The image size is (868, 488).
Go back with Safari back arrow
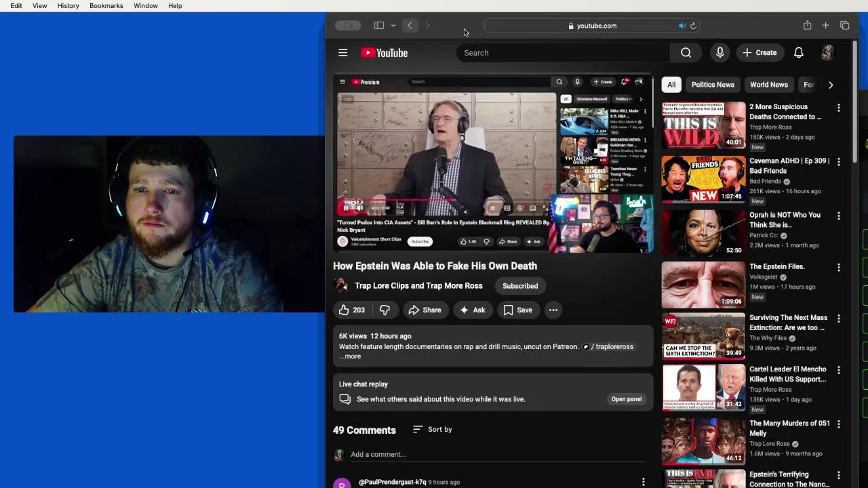[x=410, y=26]
